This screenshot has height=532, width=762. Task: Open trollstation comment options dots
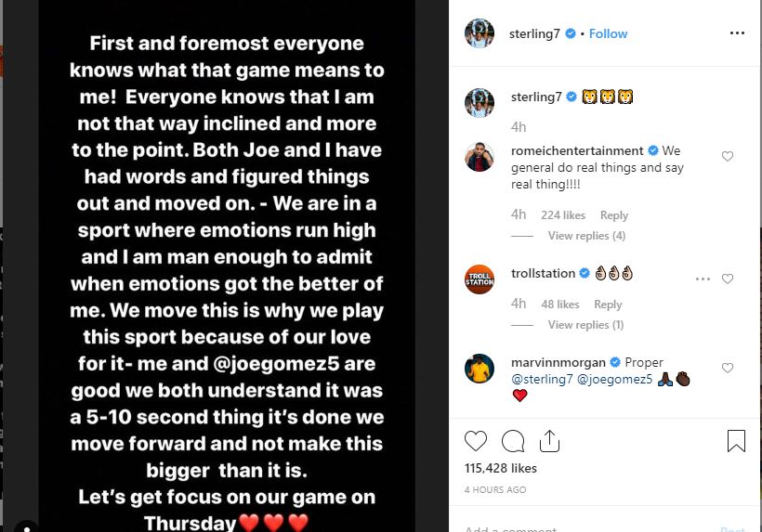703,279
